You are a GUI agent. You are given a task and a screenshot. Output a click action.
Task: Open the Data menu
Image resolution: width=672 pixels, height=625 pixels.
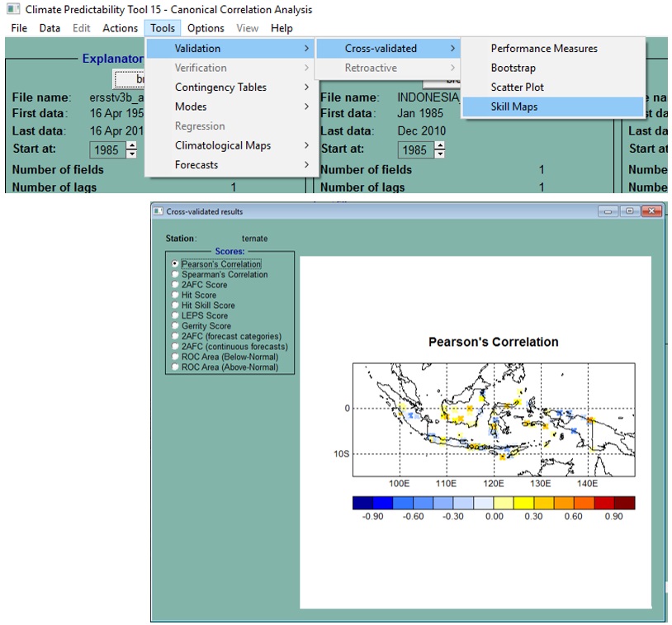(x=50, y=28)
